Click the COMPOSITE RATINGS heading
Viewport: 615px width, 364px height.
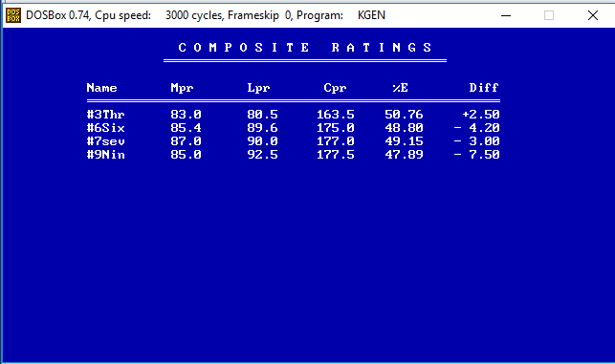point(305,48)
